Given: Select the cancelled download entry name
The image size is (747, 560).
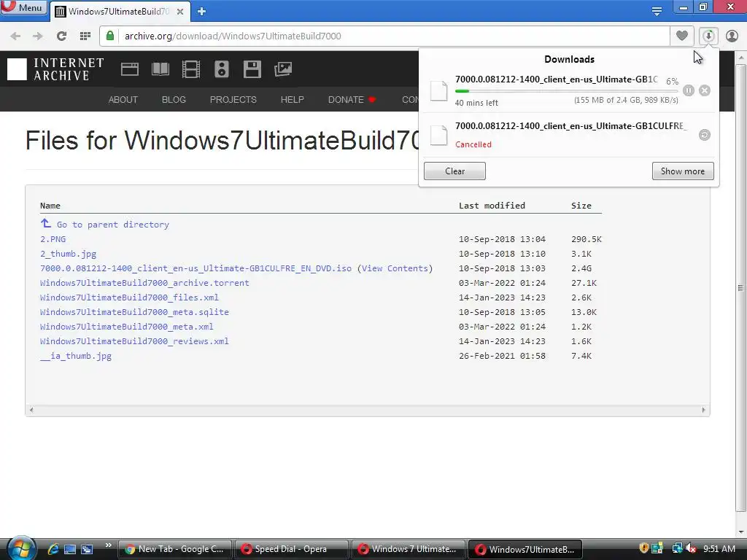Looking at the screenshot, I should click(x=570, y=125).
